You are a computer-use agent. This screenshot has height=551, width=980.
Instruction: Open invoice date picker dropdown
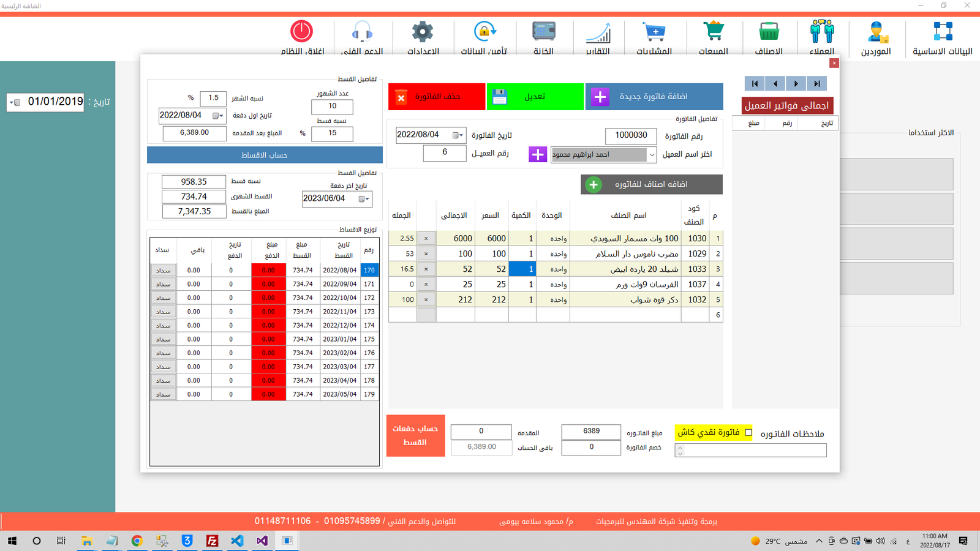458,135
